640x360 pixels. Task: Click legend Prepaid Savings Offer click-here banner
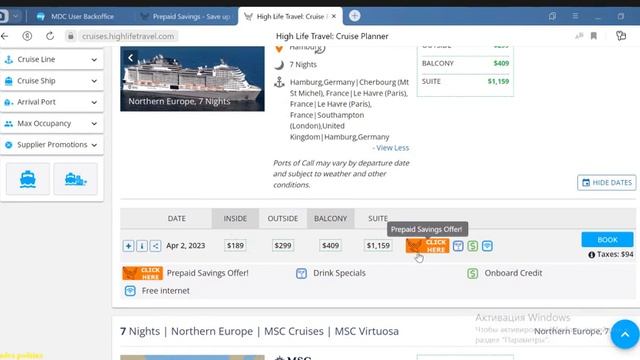142,273
